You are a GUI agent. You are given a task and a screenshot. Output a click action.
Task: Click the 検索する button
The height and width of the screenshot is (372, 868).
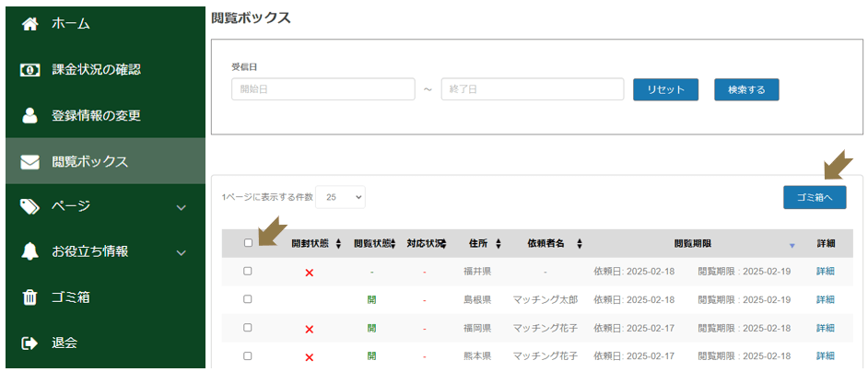click(746, 89)
